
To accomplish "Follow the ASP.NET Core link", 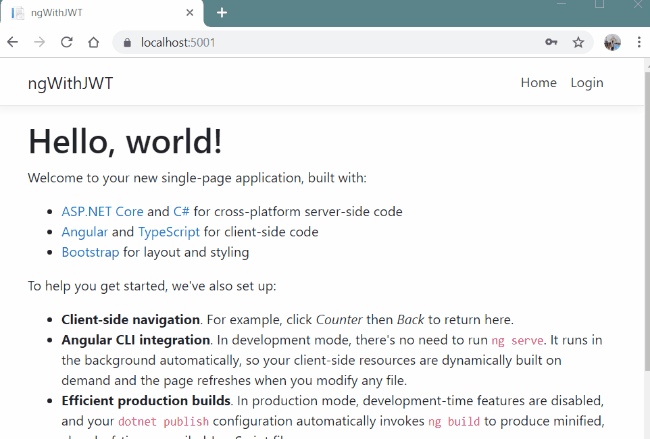I will click(102, 211).
